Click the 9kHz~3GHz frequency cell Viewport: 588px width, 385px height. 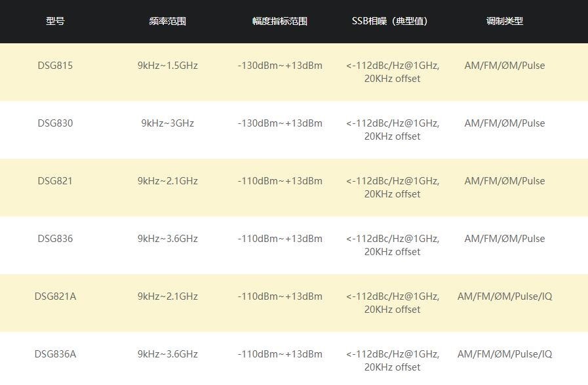[168, 123]
